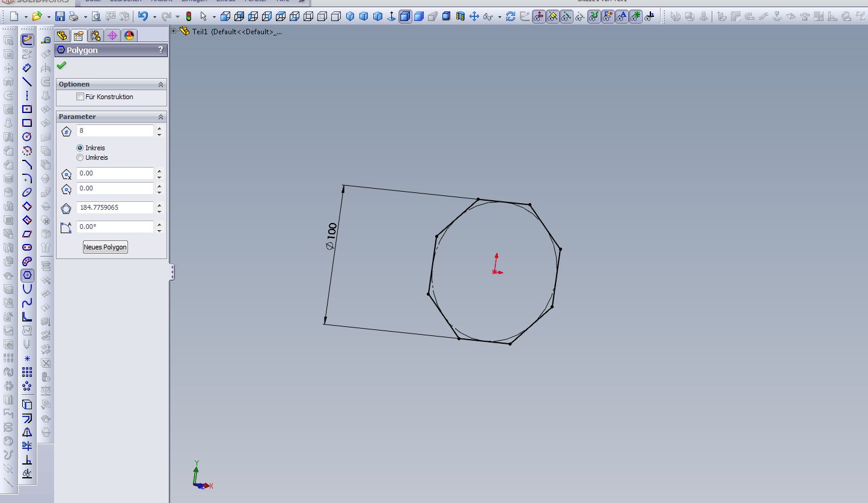868x503 pixels.
Task: Collapse the Parameter section
Action: 160,117
